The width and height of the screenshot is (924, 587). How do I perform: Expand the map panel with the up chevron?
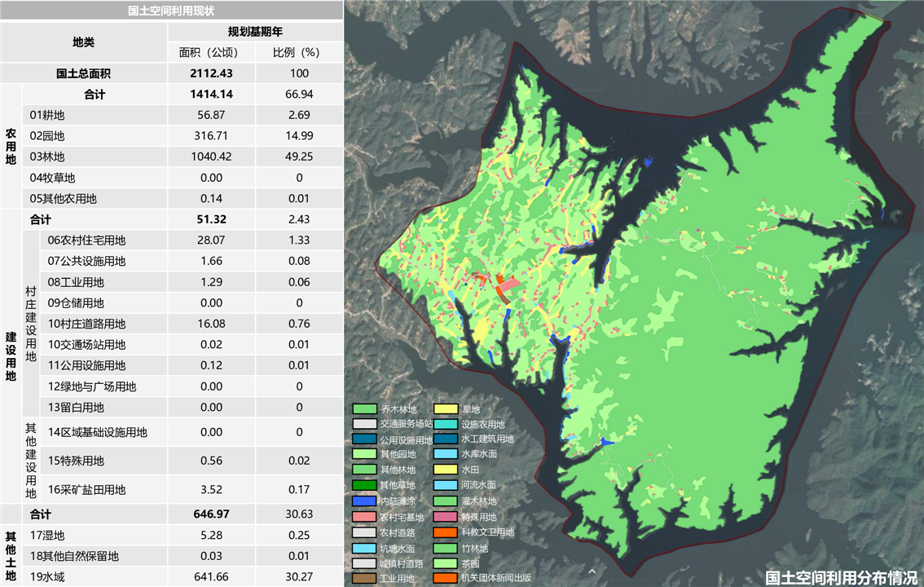click(x=592, y=571)
